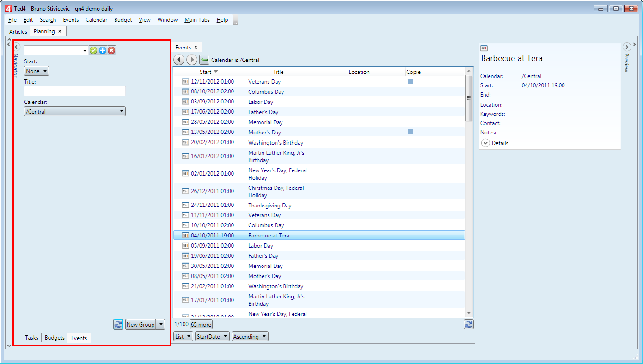Viewport: 643px width, 364px height.
Task: Click the copies marker in Veterans Day 2012 row
Action: pyautogui.click(x=410, y=81)
